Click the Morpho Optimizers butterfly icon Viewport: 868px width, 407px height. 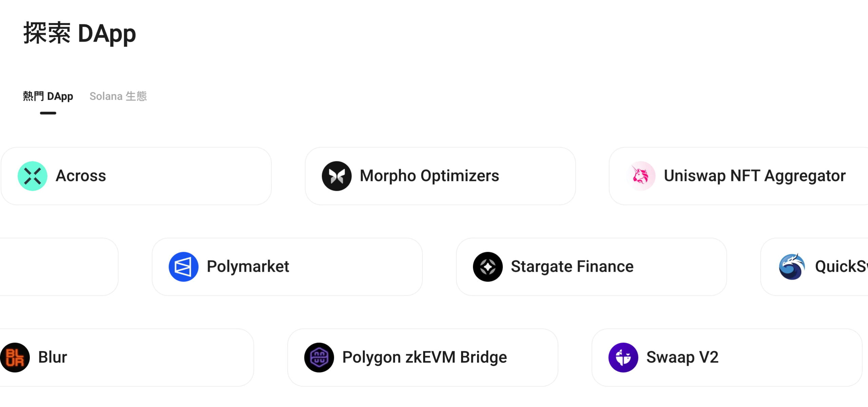pos(337,176)
